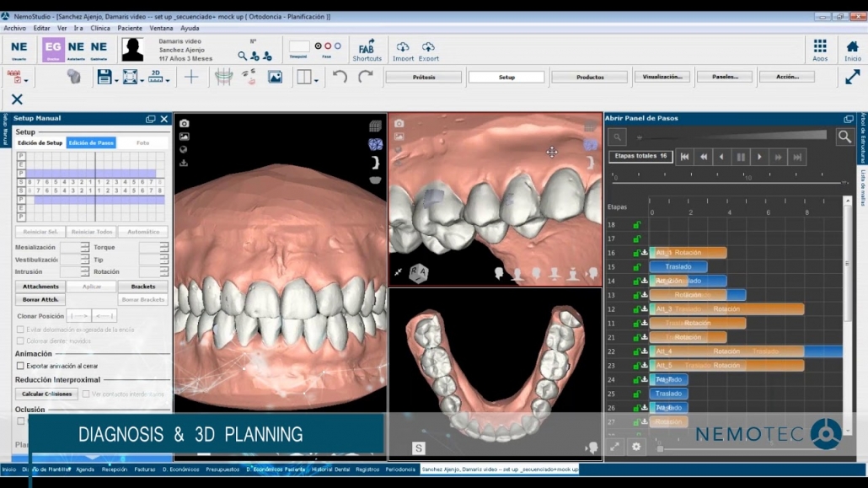
Task: Click the download icon in front 3D view
Action: pyautogui.click(x=184, y=163)
